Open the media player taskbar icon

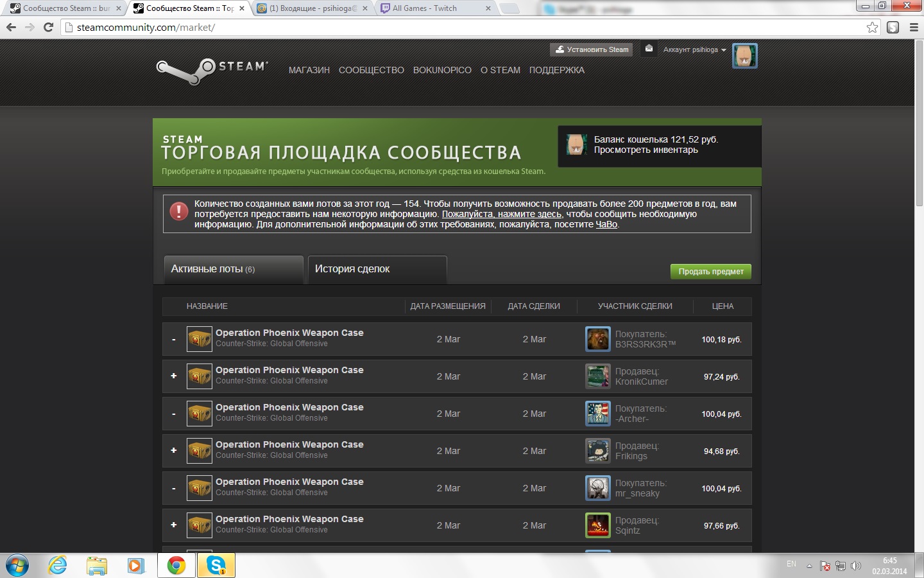tap(135, 566)
